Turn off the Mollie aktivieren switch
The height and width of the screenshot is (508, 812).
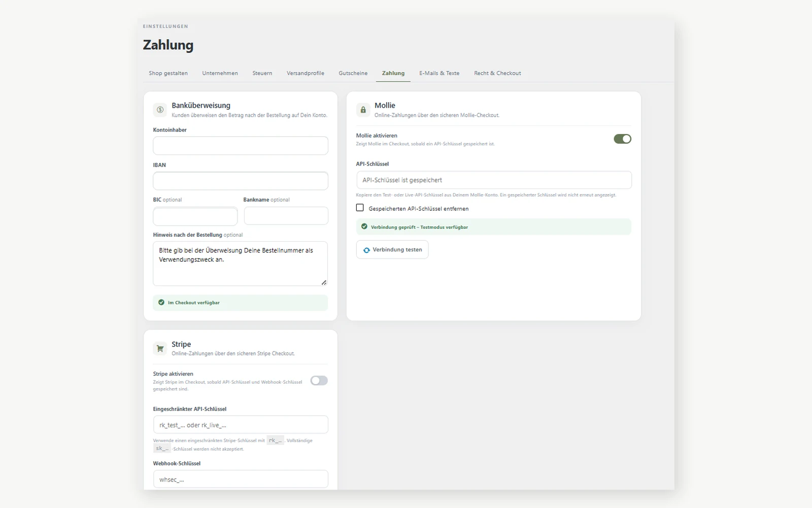pos(622,139)
